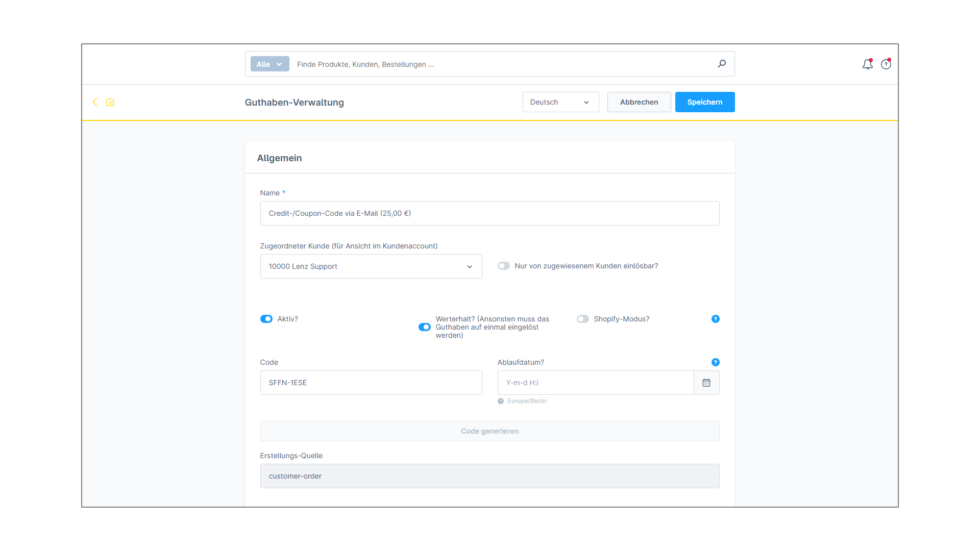
Task: Show help tooltip for Ablaufdatum
Action: click(716, 362)
